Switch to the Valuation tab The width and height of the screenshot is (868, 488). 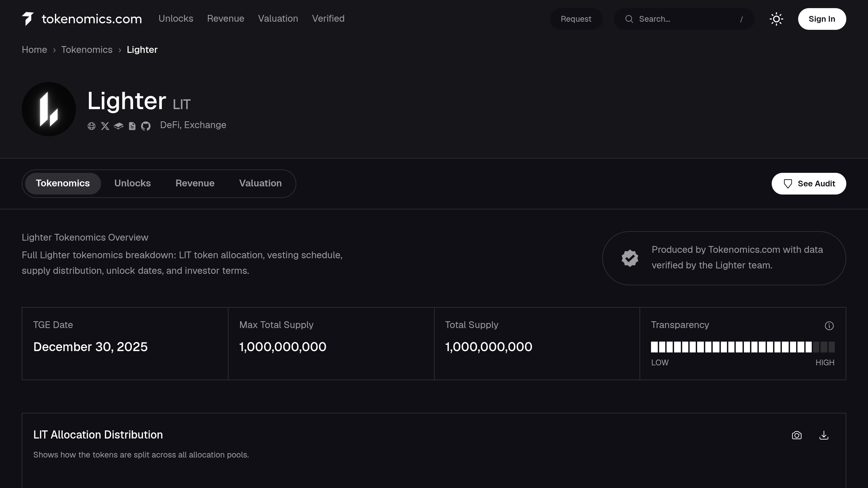click(x=260, y=183)
